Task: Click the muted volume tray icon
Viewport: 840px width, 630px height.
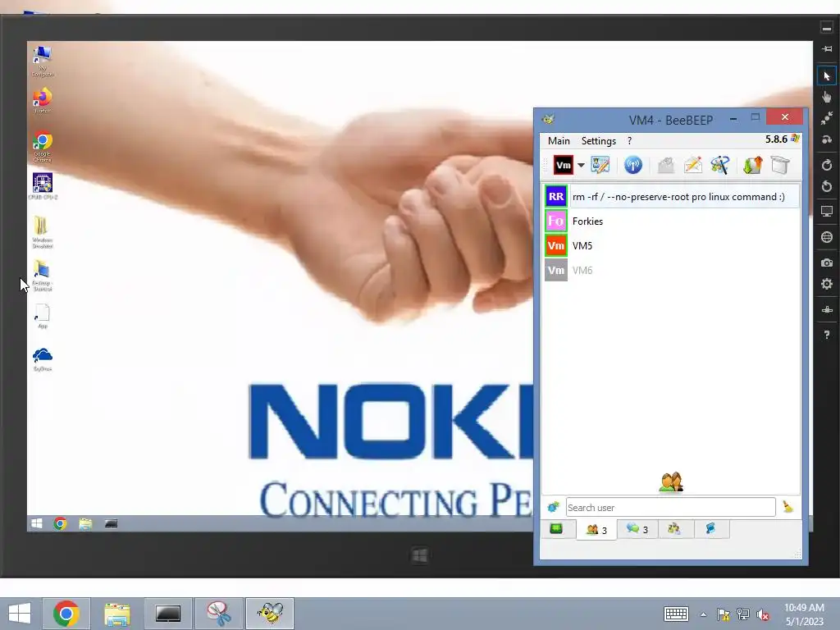Action: tap(763, 614)
